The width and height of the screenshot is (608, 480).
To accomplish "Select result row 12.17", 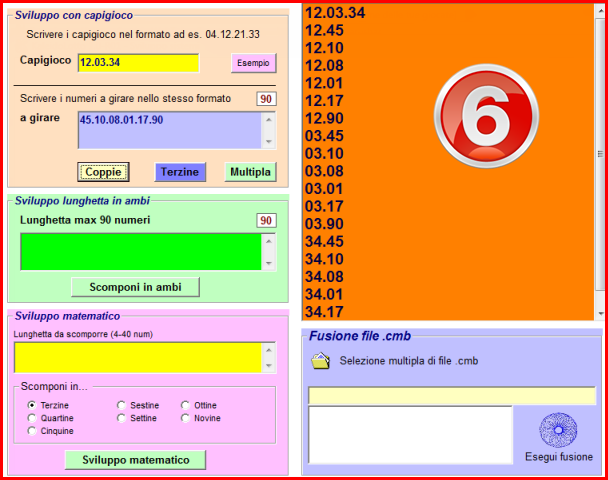I will [x=324, y=101].
